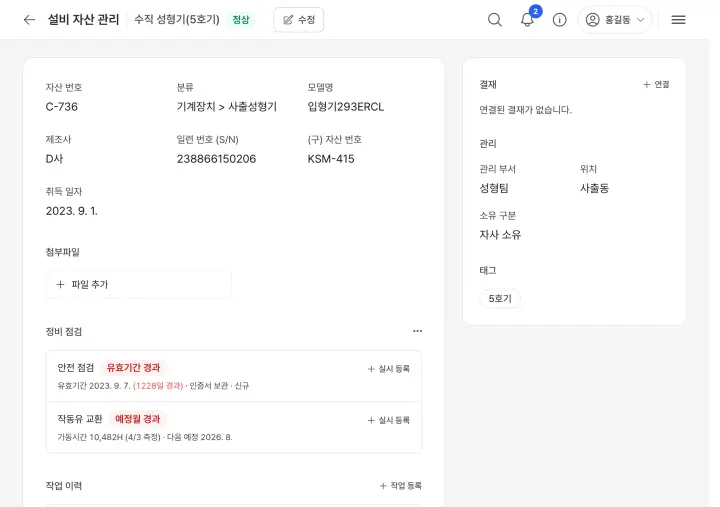720x507 pixels.
Task: Click 연결 to link an approval
Action: click(x=656, y=84)
